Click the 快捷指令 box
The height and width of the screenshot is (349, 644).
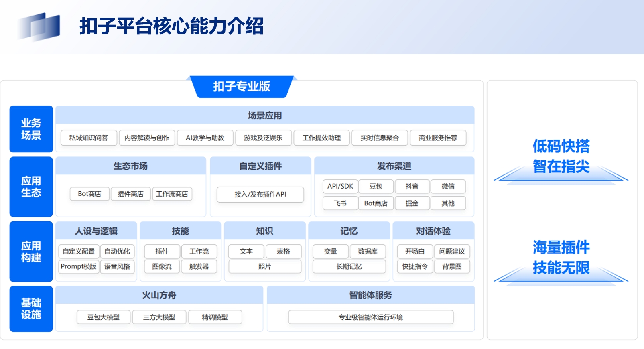click(415, 266)
